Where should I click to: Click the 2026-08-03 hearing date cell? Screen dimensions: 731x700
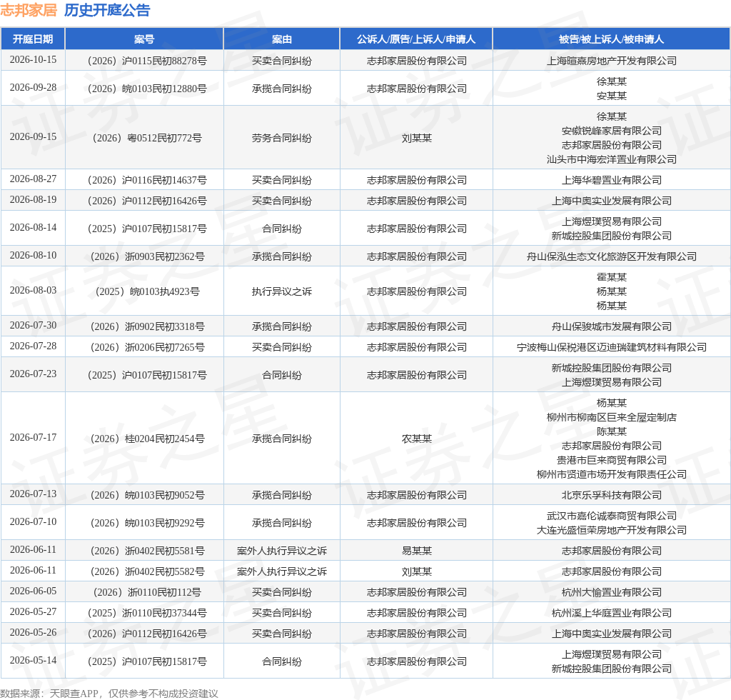coord(33,291)
